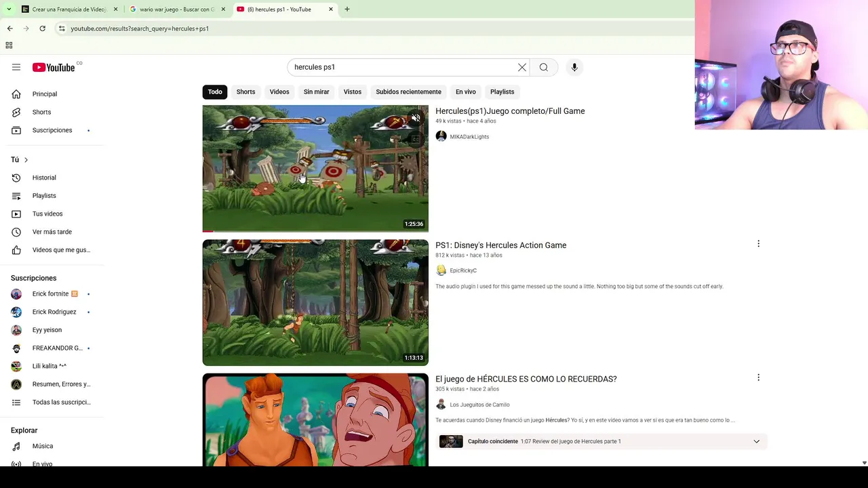Open a new browser tab with plus
868x488 pixels.
tap(347, 9)
